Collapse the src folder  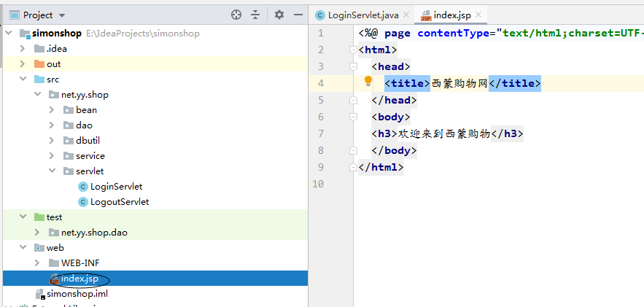pos(23,79)
